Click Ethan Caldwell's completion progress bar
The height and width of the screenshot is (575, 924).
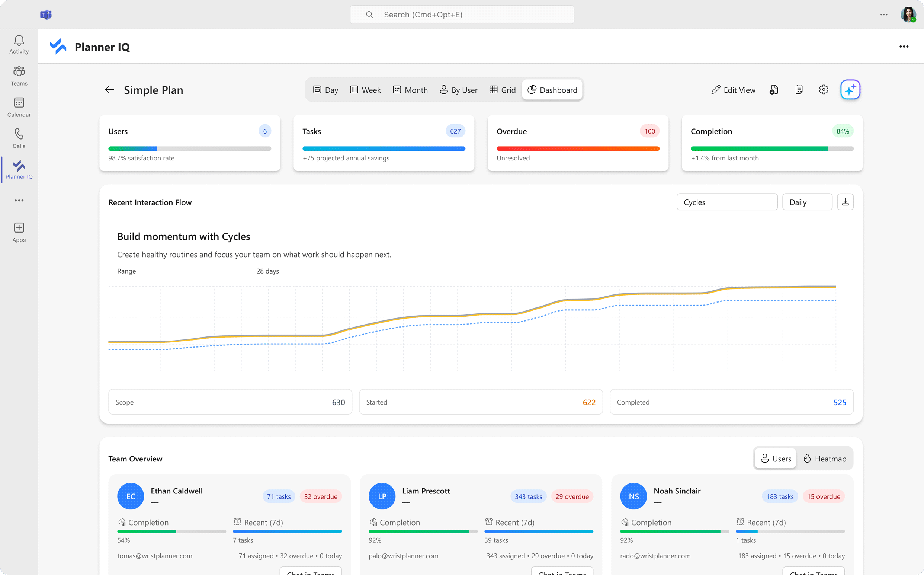[171, 531]
